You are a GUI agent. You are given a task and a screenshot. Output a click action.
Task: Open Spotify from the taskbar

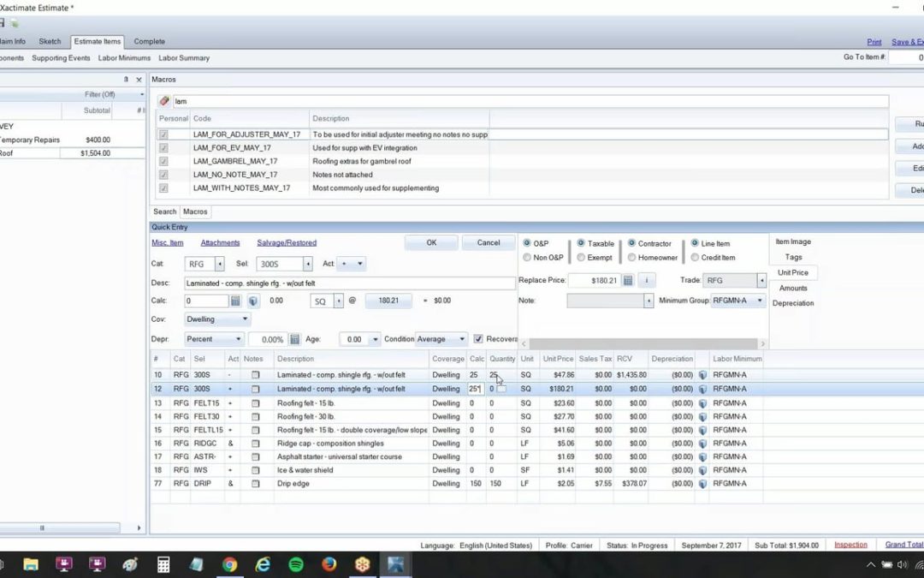(x=296, y=564)
